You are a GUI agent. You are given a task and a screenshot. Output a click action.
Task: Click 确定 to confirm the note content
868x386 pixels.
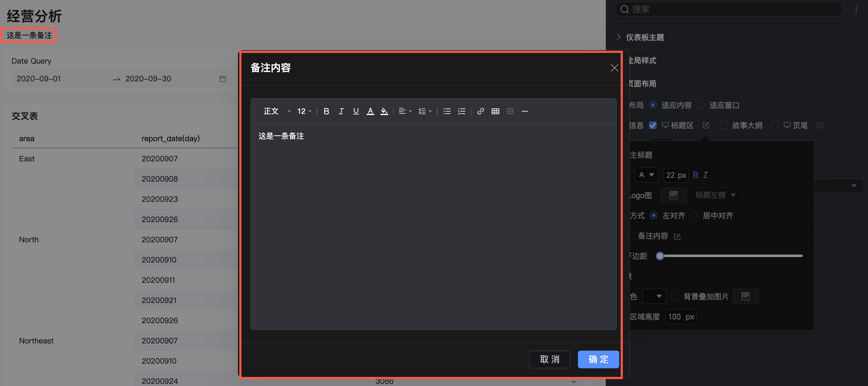coord(598,359)
